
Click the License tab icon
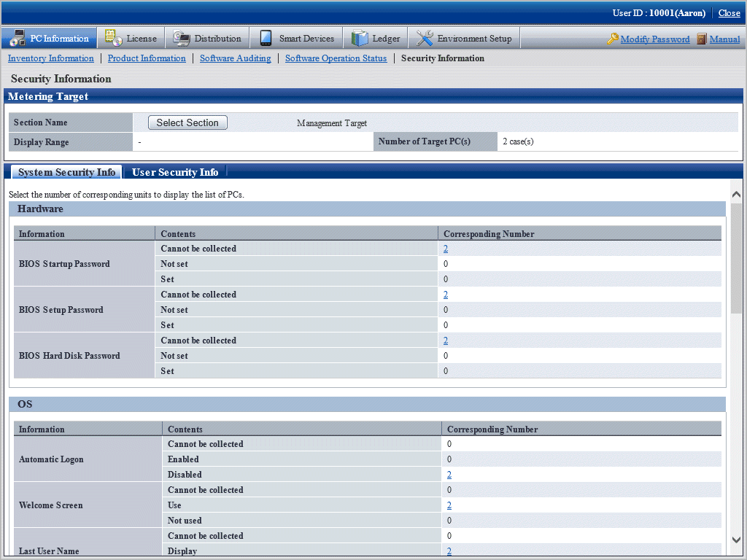pos(113,39)
